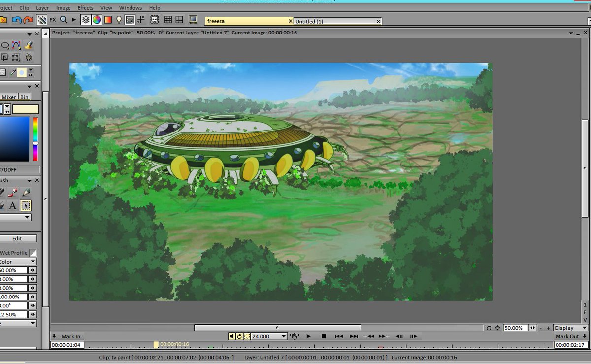Open the frame rate 24.000 dropdown
The image size is (591, 364).
pyautogui.click(x=269, y=336)
